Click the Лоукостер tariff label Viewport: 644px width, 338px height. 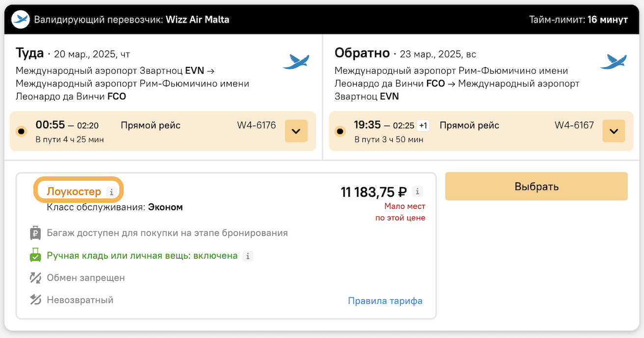74,192
